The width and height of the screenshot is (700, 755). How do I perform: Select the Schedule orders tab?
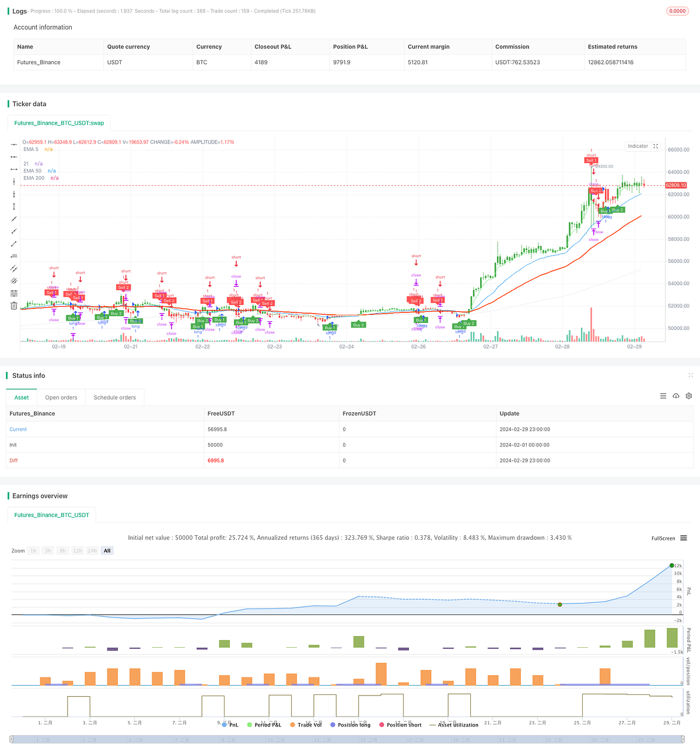[114, 397]
